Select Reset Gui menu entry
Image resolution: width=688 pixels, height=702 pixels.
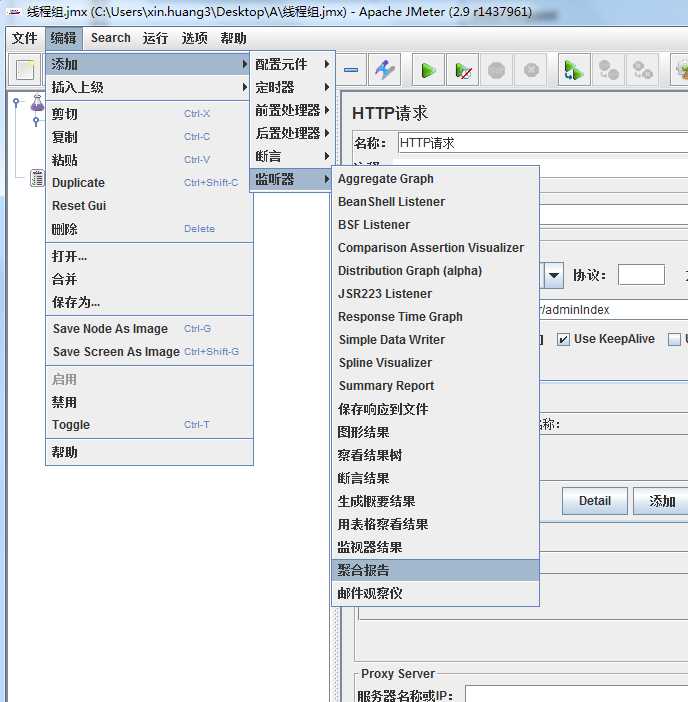150,205
